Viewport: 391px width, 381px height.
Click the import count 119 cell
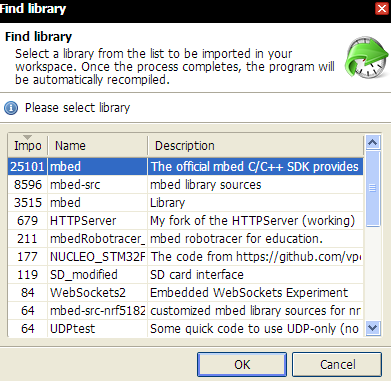point(28,274)
